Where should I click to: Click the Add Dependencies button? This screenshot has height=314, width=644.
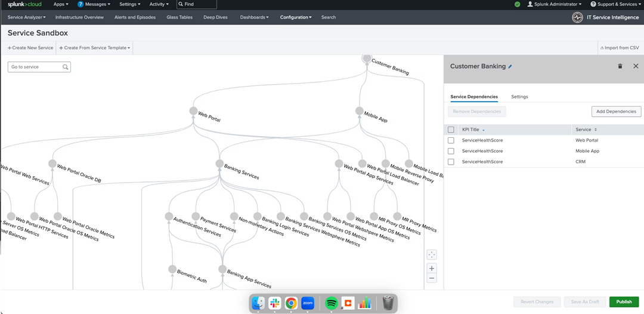616,112
